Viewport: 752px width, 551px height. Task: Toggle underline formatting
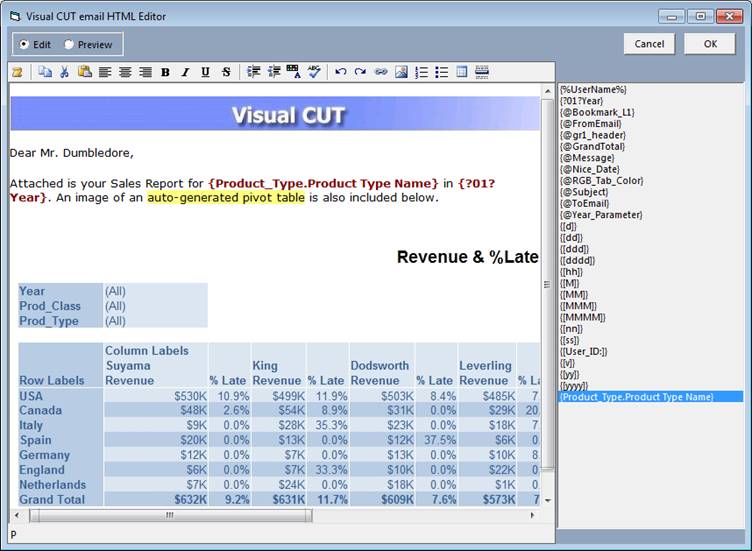click(x=205, y=72)
